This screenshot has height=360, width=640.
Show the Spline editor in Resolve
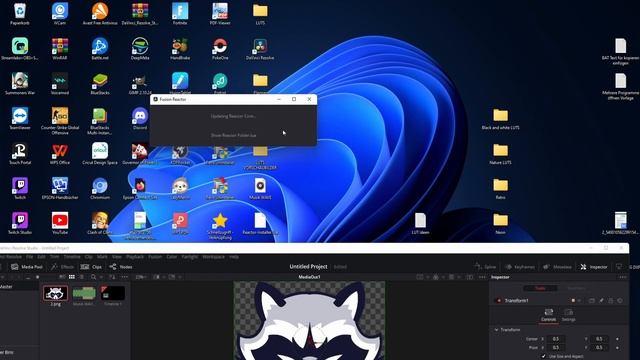[485, 267]
